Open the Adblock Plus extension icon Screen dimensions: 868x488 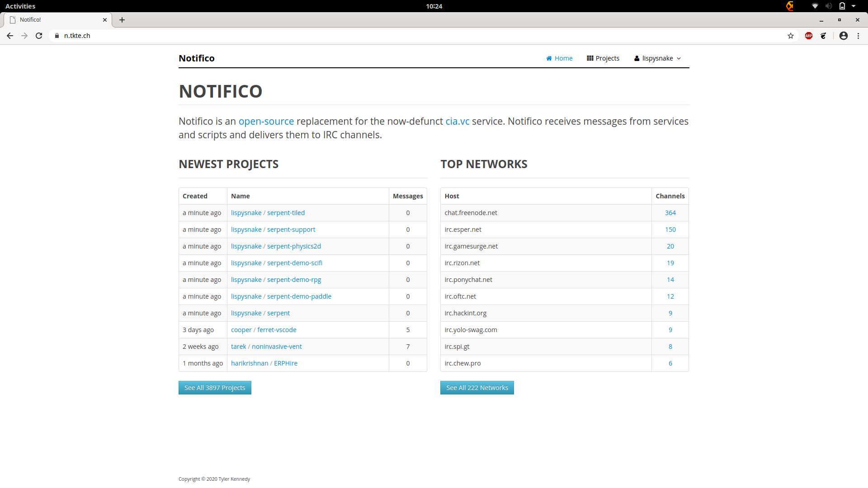tap(809, 36)
